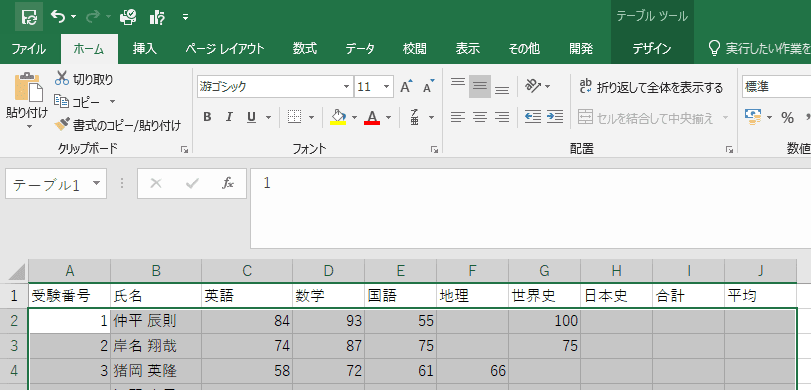This screenshot has width=811, height=390.
Task: Toggle middle vertical alignment
Action: [x=480, y=86]
